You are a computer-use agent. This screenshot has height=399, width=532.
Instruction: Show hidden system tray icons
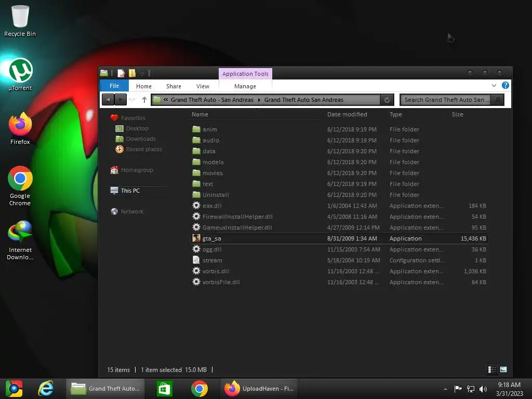click(x=445, y=389)
